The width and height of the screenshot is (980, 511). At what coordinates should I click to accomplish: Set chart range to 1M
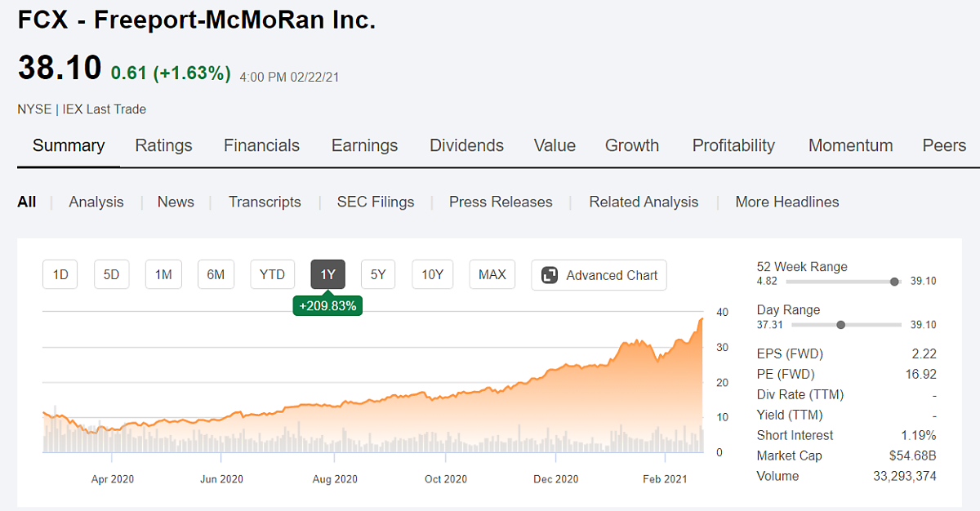163,275
